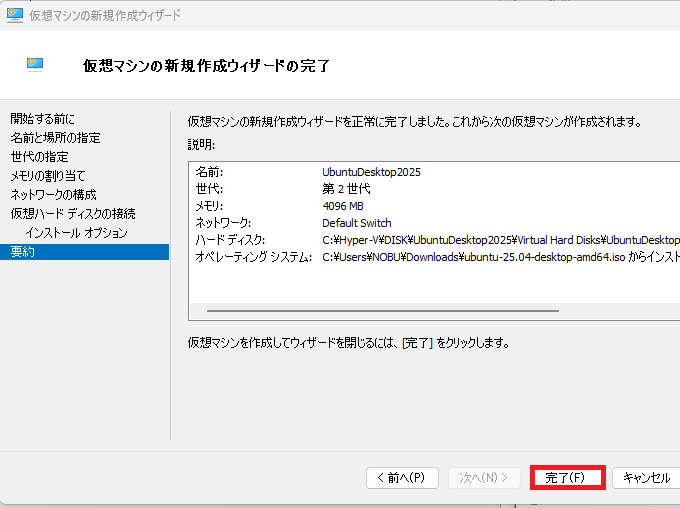Click the hard disk path C:¥Hyper-V¥DISK
Image resolution: width=680 pixels, height=508 pixels.
(501, 240)
